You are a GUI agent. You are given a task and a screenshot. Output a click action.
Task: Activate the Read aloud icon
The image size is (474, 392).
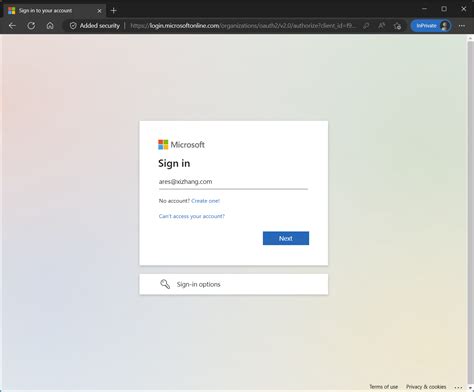pyautogui.click(x=382, y=26)
